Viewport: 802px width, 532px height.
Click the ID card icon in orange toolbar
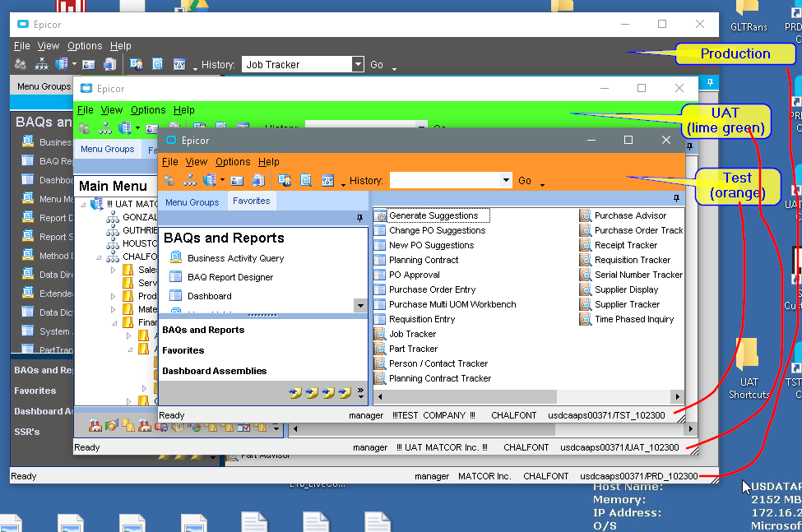pos(237,180)
